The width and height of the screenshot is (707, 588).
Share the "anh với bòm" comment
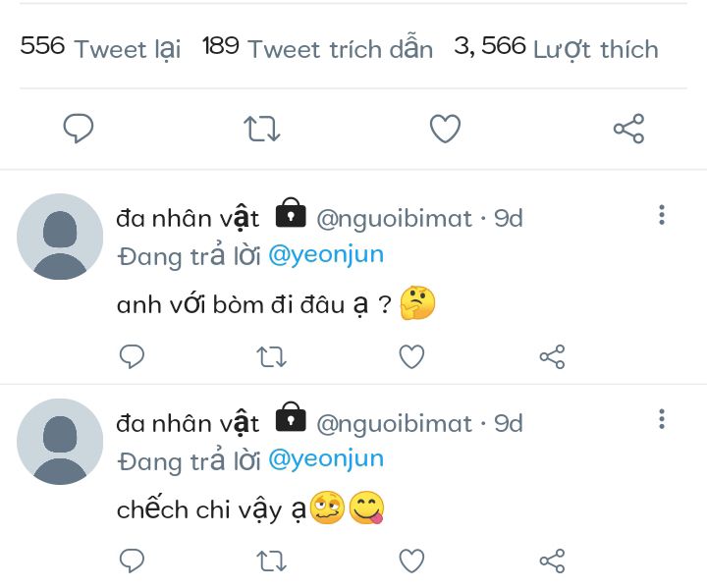[553, 356]
